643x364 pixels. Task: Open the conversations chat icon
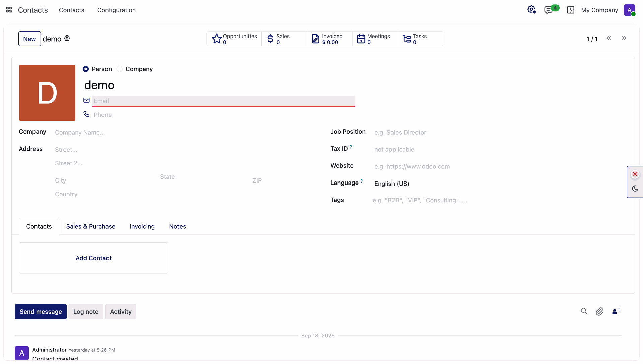549,10
